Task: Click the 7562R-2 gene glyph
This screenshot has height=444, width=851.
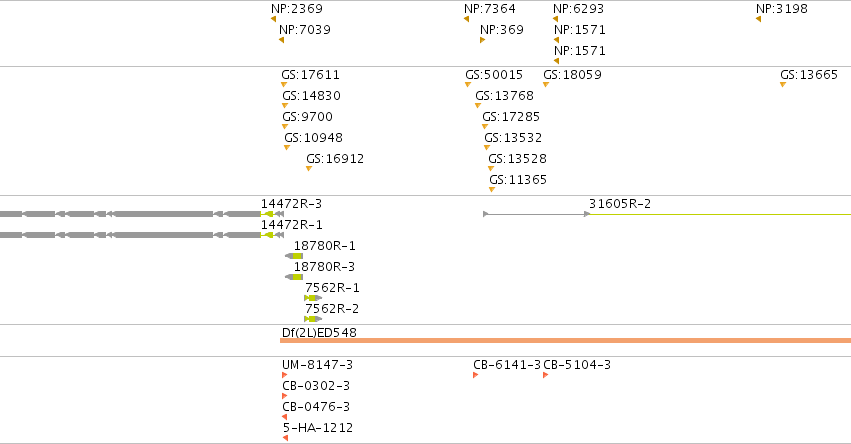Action: coord(313,319)
